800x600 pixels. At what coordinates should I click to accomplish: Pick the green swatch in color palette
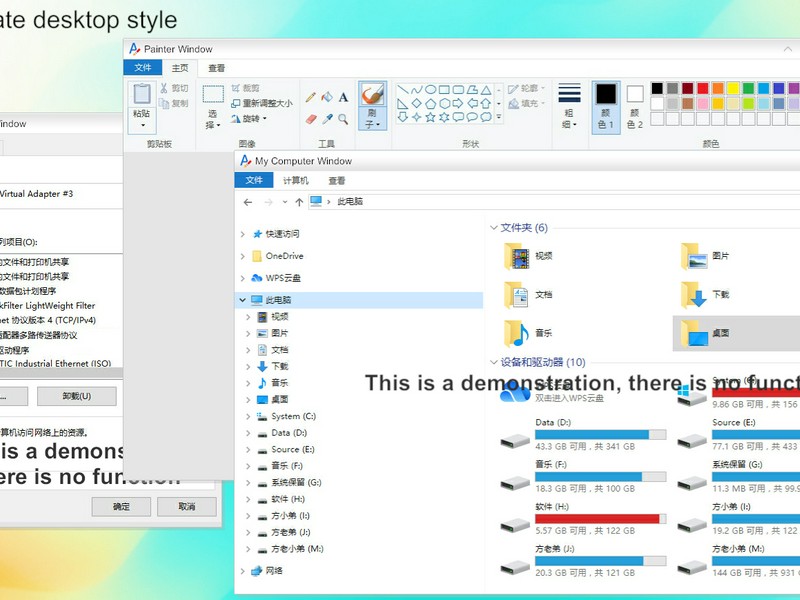pos(748,88)
